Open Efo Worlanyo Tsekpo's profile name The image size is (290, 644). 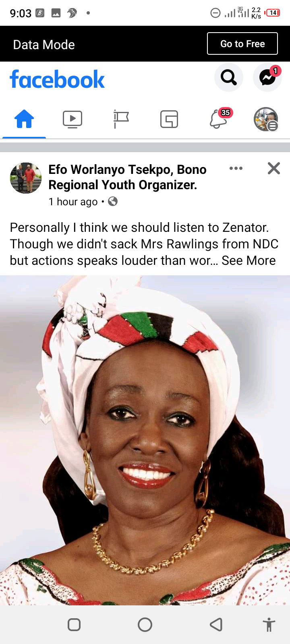[127, 177]
